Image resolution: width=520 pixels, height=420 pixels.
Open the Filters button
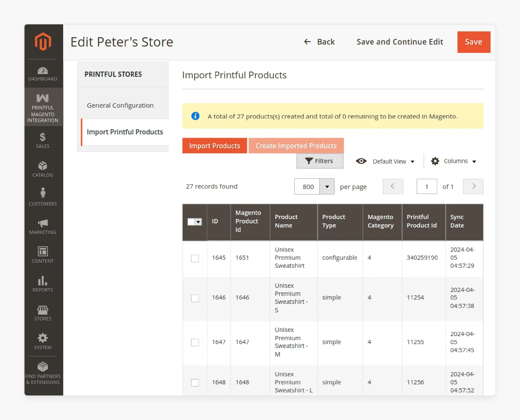coord(320,161)
